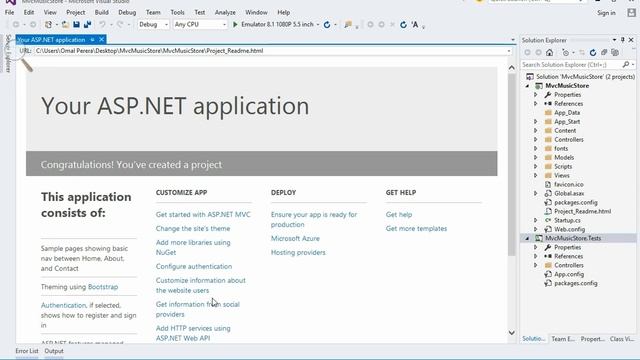Click the Find in Files toolbar icon
This screenshot has width=640, height=360.
348,24
